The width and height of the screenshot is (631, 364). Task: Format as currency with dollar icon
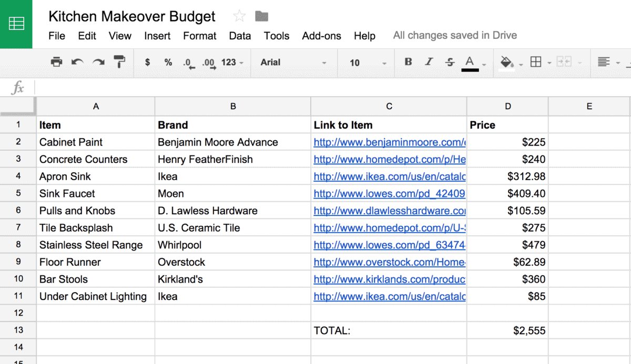[x=147, y=62]
